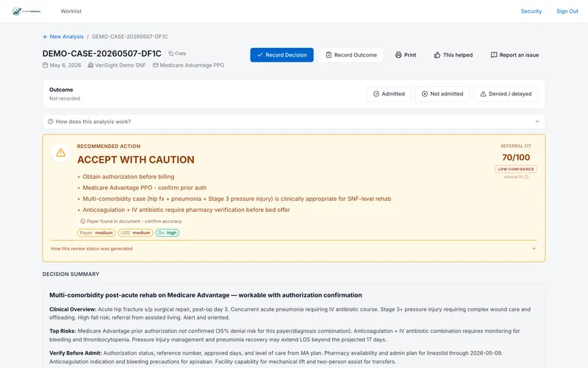
Task: Click the Payer: medium tag
Action: 96,233
